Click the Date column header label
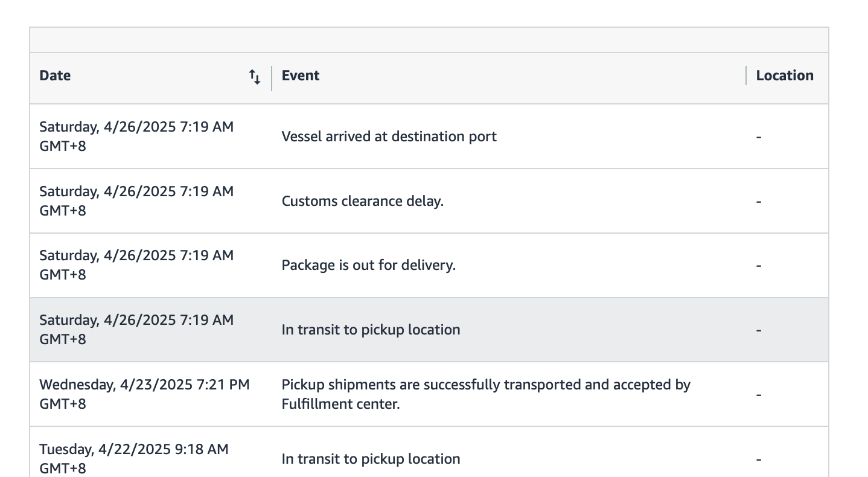This screenshot has height=477, width=868. pyautogui.click(x=55, y=75)
